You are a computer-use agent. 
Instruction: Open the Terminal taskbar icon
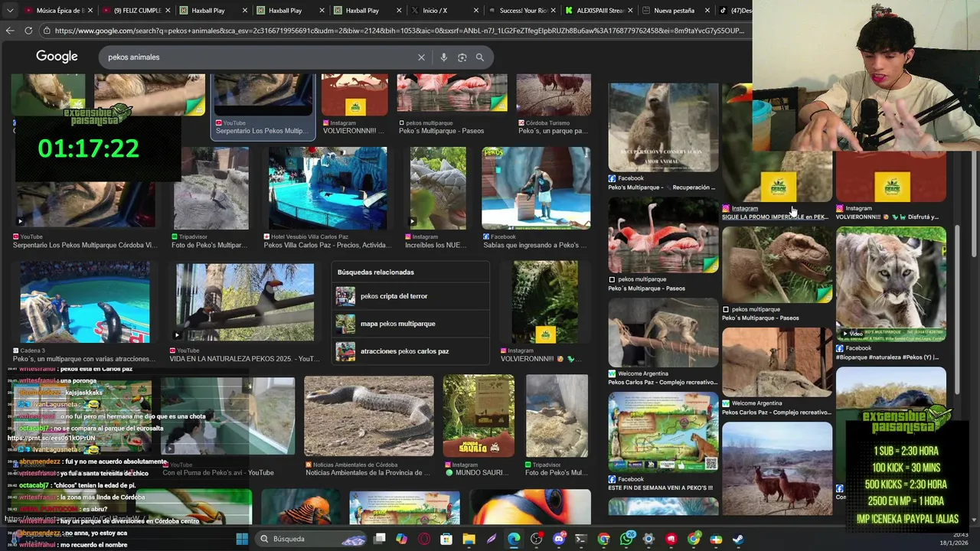[581, 539]
